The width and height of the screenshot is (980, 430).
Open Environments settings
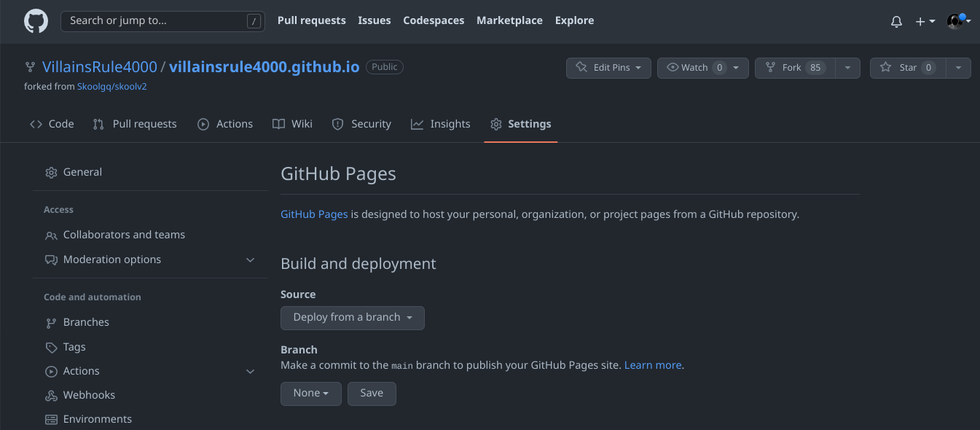(150, 419)
